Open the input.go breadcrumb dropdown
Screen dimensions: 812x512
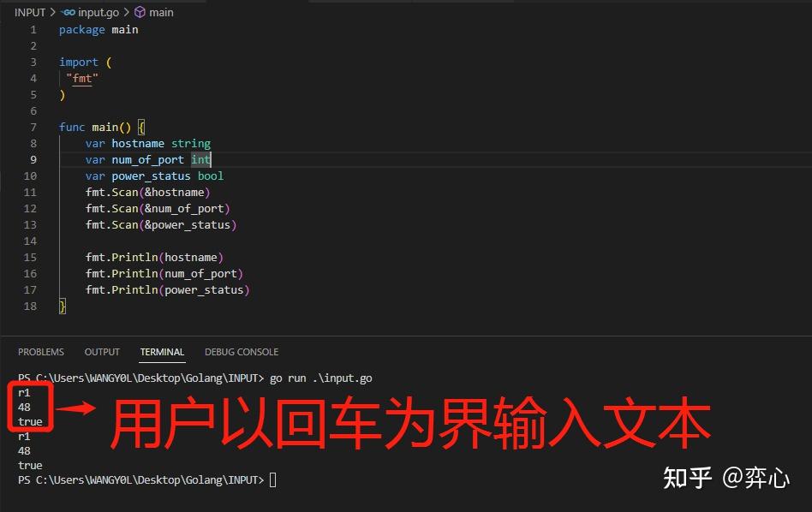[x=97, y=12]
